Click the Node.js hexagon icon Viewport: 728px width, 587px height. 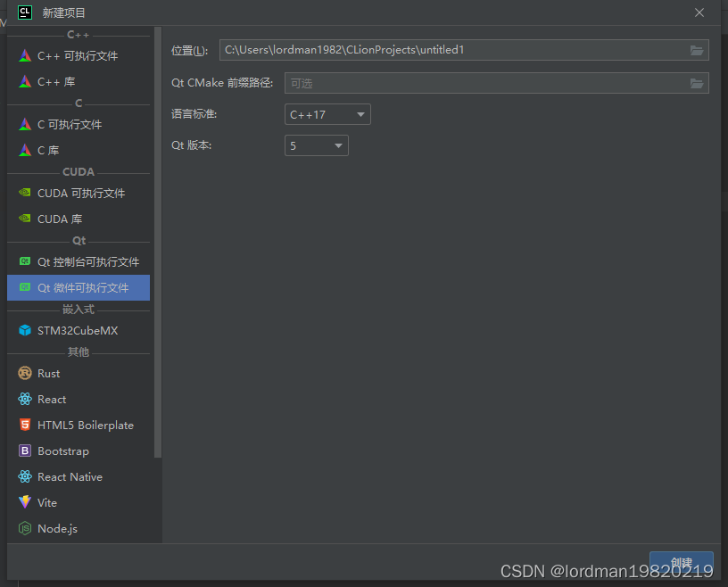(25, 528)
